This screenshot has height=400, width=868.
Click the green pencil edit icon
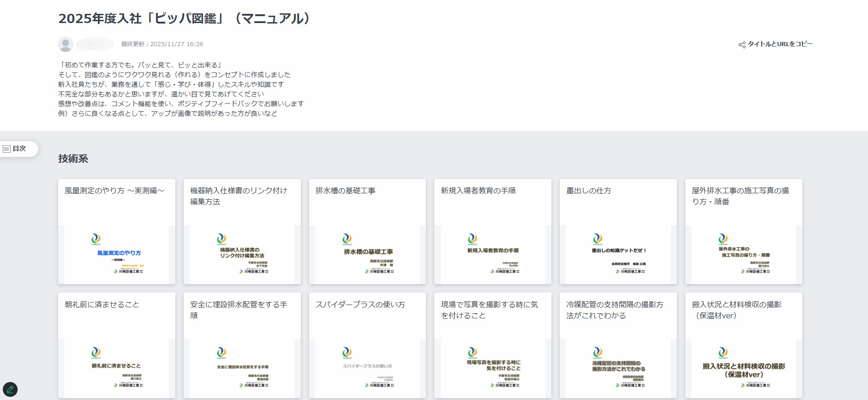[x=10, y=389]
